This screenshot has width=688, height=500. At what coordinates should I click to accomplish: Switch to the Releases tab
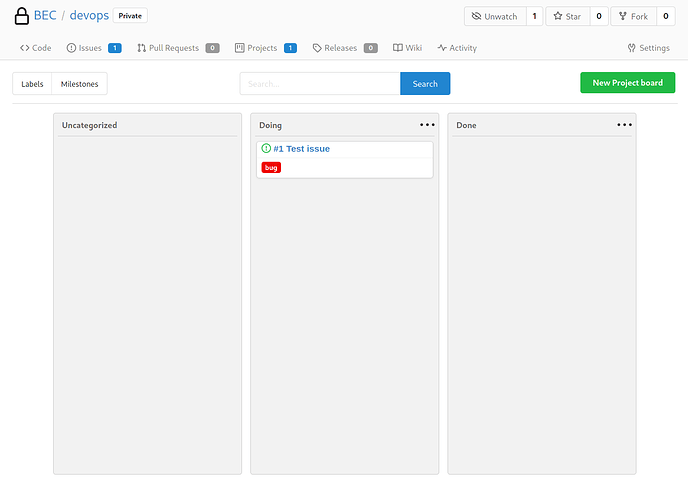[345, 48]
